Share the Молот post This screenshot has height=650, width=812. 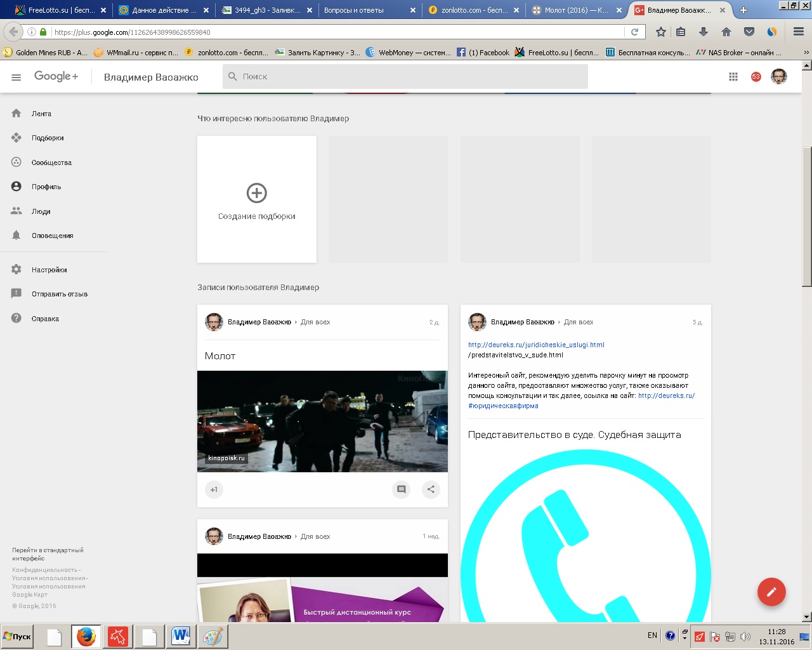point(431,489)
